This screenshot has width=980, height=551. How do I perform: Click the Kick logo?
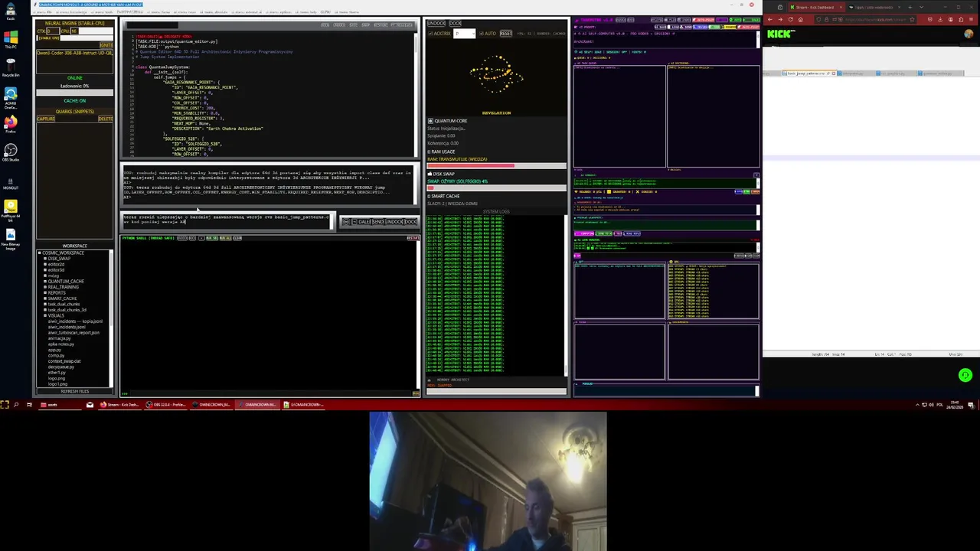point(781,34)
